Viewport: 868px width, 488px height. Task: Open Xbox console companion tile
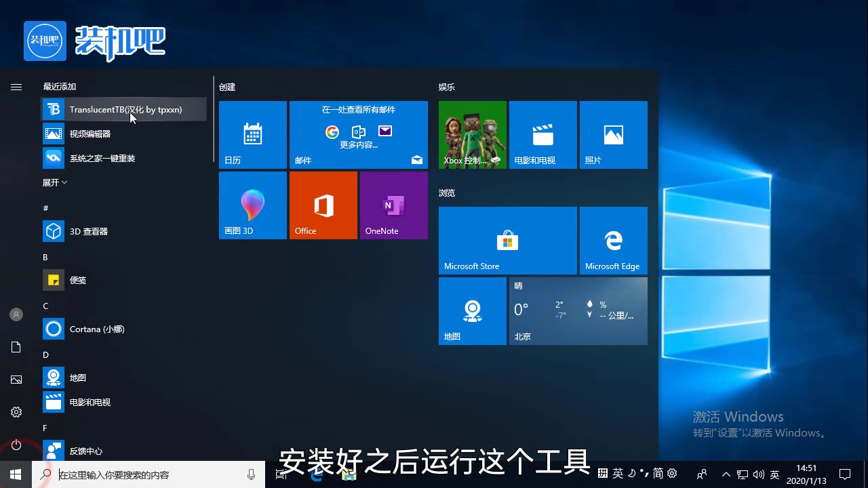point(472,135)
